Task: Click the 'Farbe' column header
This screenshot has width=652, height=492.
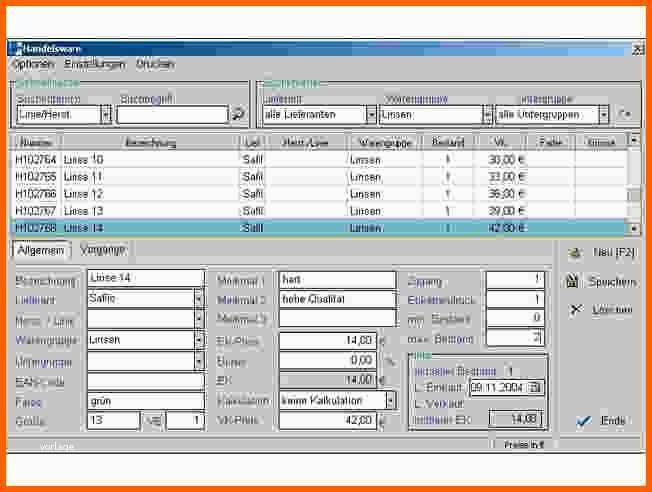Action: [551, 142]
